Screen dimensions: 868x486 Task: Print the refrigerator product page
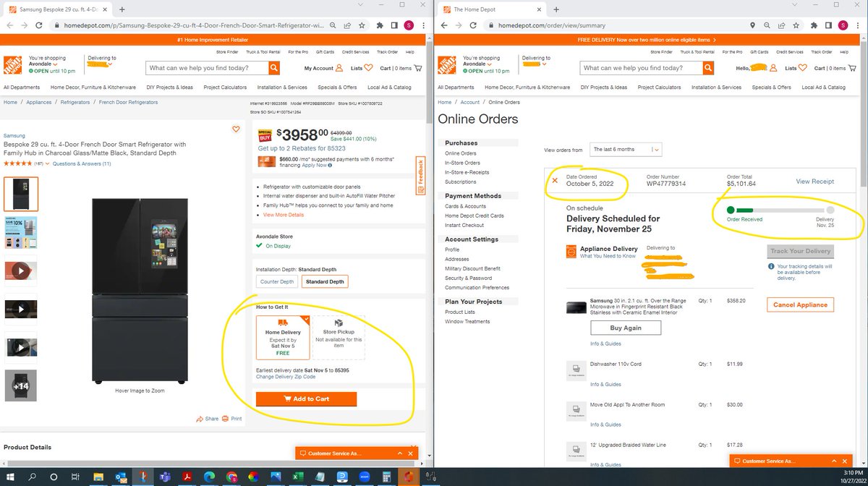[x=232, y=419]
